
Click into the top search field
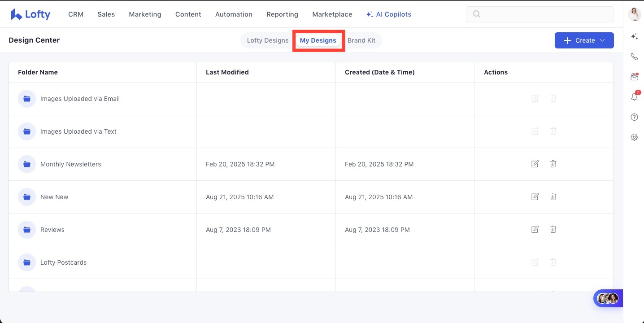pos(540,14)
